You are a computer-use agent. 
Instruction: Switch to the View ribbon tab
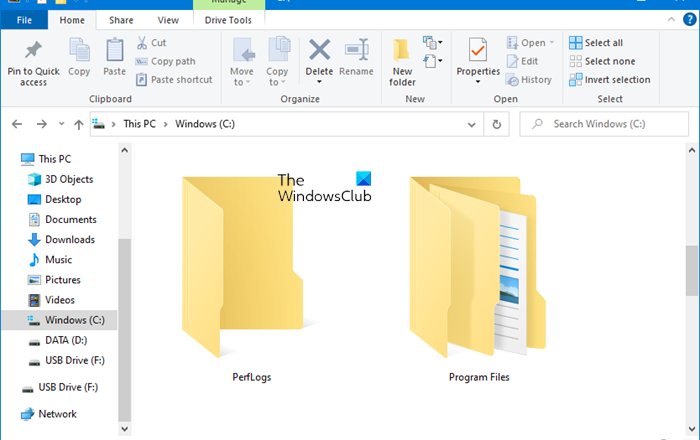coord(168,20)
